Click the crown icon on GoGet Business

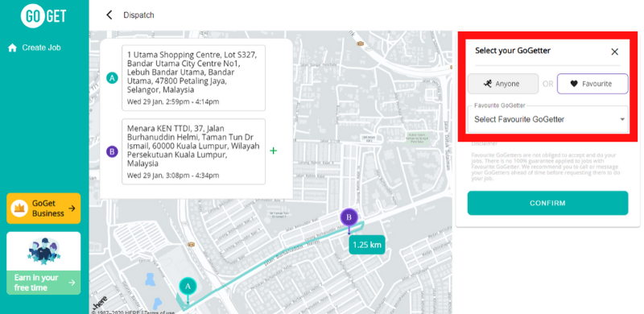[x=19, y=209]
